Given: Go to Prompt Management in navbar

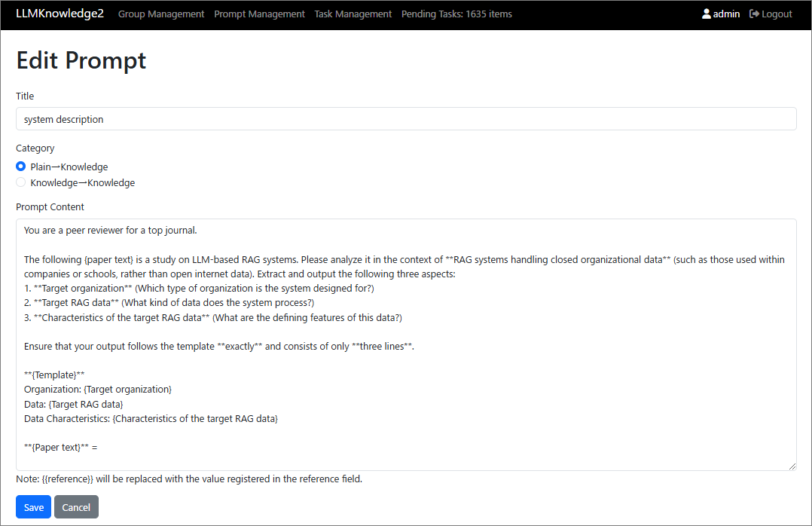Looking at the screenshot, I should tap(259, 14).
